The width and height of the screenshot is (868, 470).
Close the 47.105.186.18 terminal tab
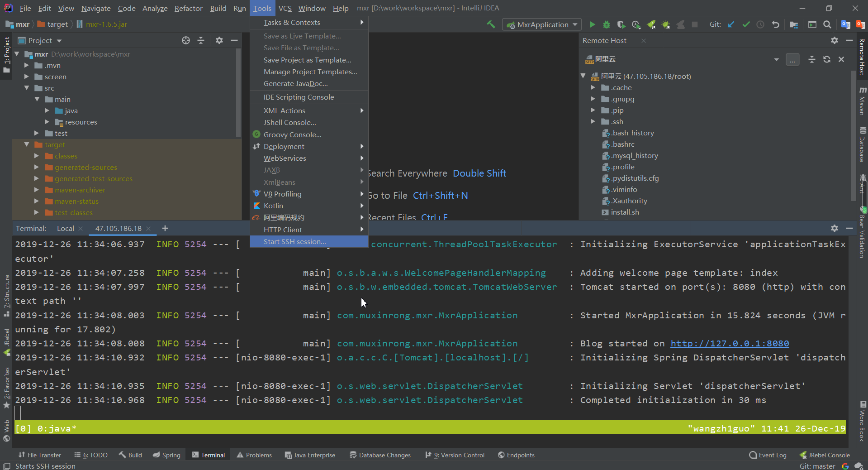[x=148, y=229]
